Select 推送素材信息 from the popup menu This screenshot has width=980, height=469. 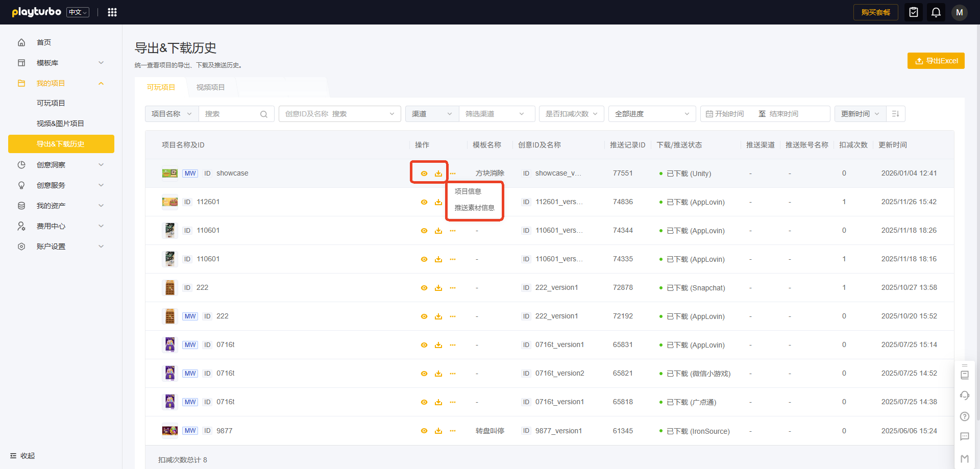[474, 208]
